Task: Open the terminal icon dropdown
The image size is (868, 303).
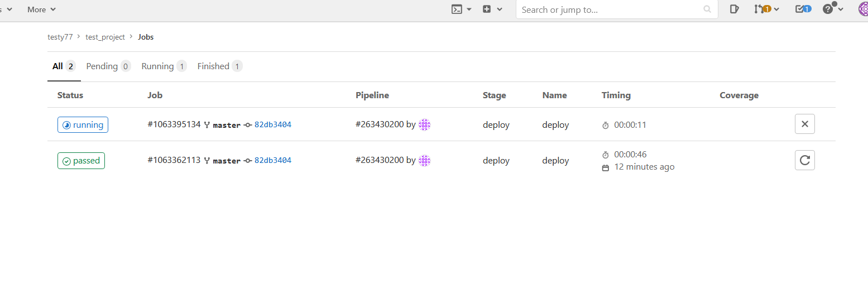Action: (461, 9)
